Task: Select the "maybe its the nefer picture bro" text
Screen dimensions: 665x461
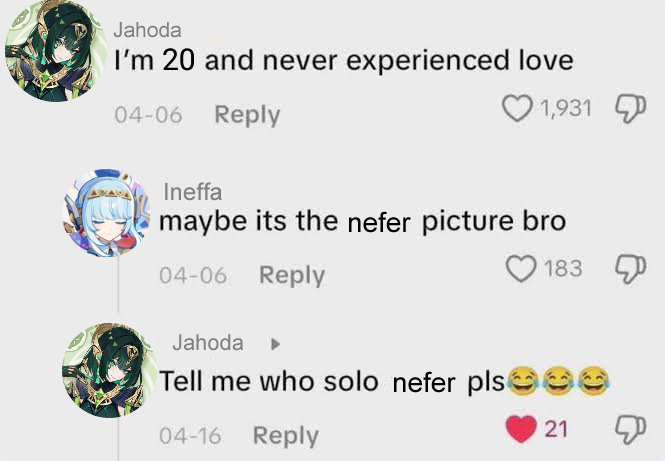Action: tap(363, 222)
